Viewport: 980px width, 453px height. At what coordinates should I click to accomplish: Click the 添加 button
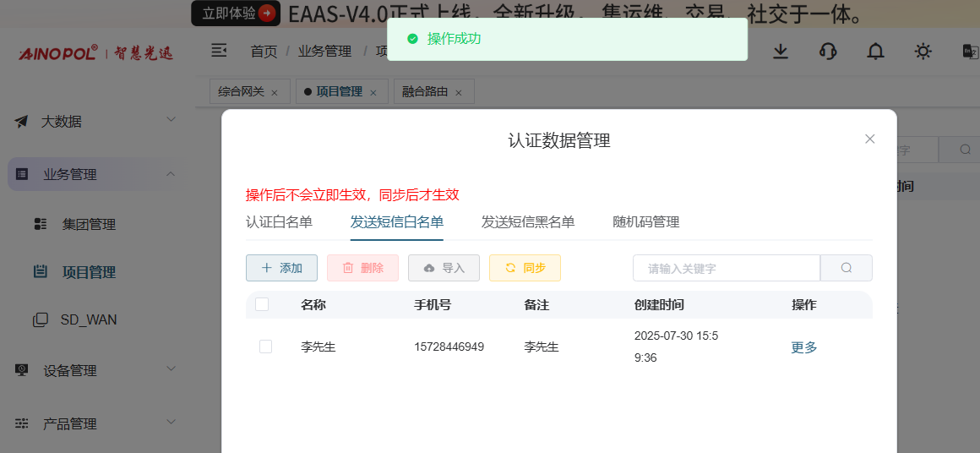281,268
